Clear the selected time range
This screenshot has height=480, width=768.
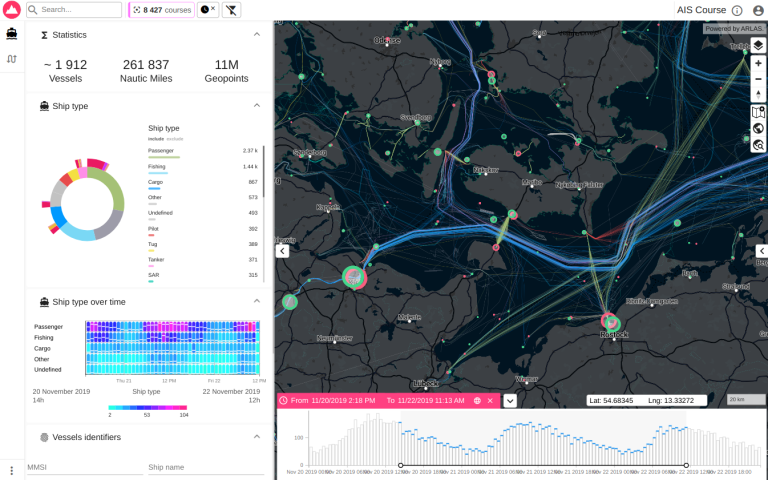pos(490,401)
